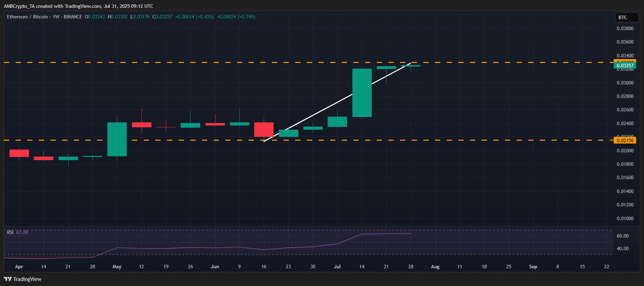Click the RSI indicator label
Image resolution: width=644 pixels, height=286 pixels.
tap(10, 232)
